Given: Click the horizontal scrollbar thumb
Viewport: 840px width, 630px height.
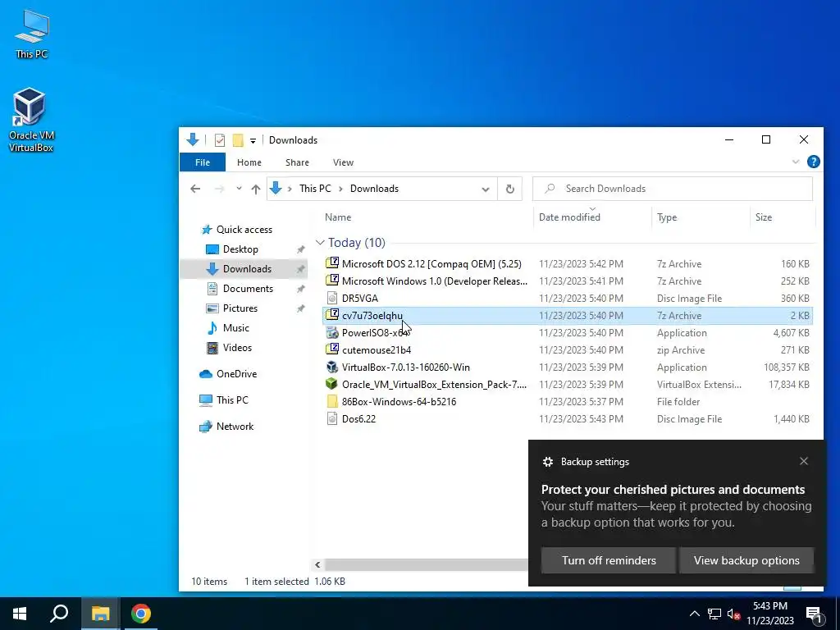Looking at the screenshot, I should (427, 564).
